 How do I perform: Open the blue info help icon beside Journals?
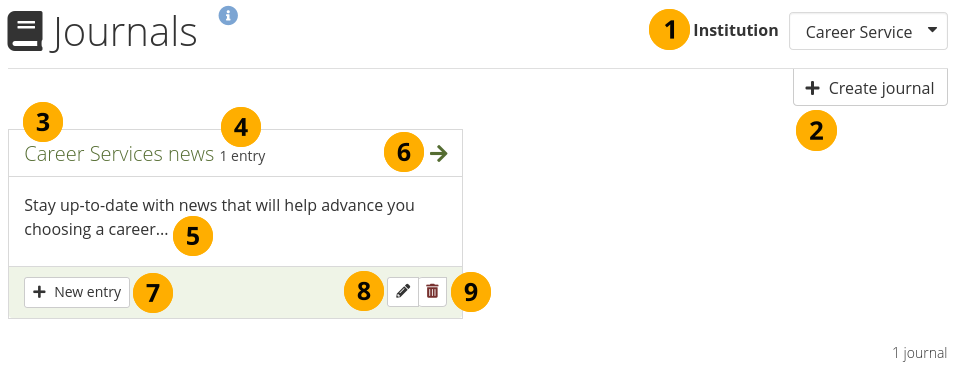pyautogui.click(x=228, y=15)
